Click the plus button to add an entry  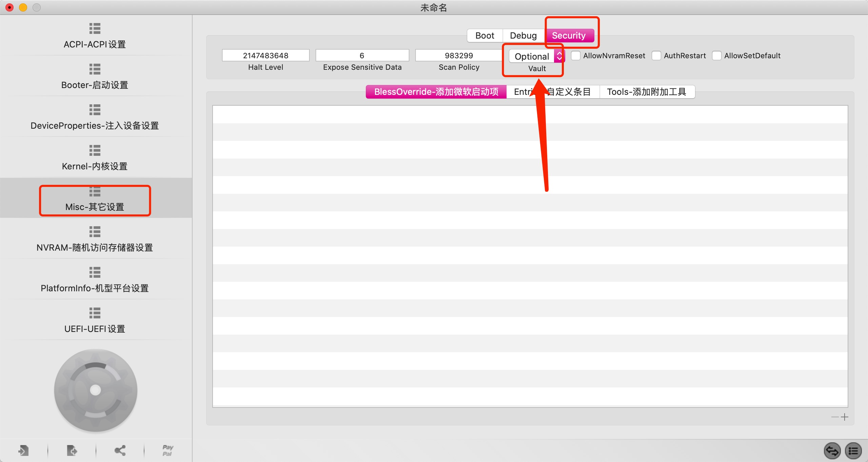845,417
